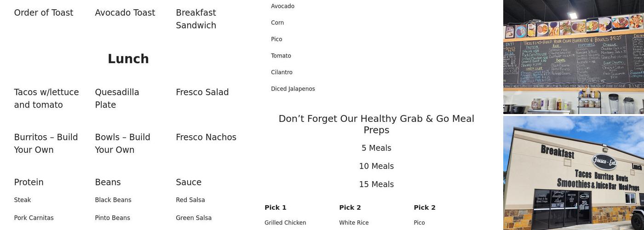The image size is (644, 230).
Task: Click the Fresco Nachos item
Action: pyautogui.click(x=206, y=137)
